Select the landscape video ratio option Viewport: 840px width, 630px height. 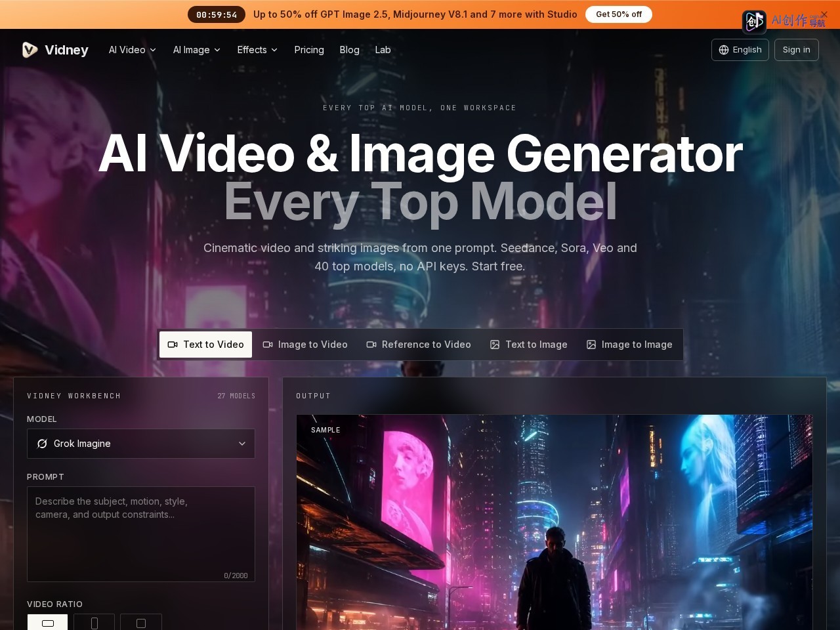click(47, 622)
